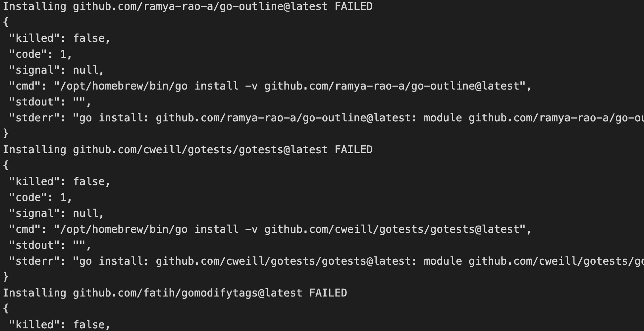Click the "signal": null line in gotests block
The height and width of the screenshot is (331, 644).
(56, 213)
